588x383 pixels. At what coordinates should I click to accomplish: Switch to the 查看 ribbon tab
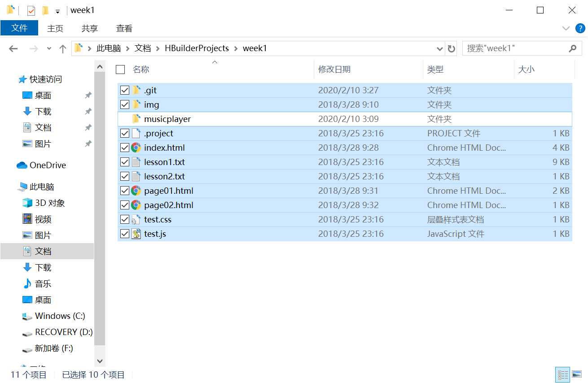click(124, 28)
